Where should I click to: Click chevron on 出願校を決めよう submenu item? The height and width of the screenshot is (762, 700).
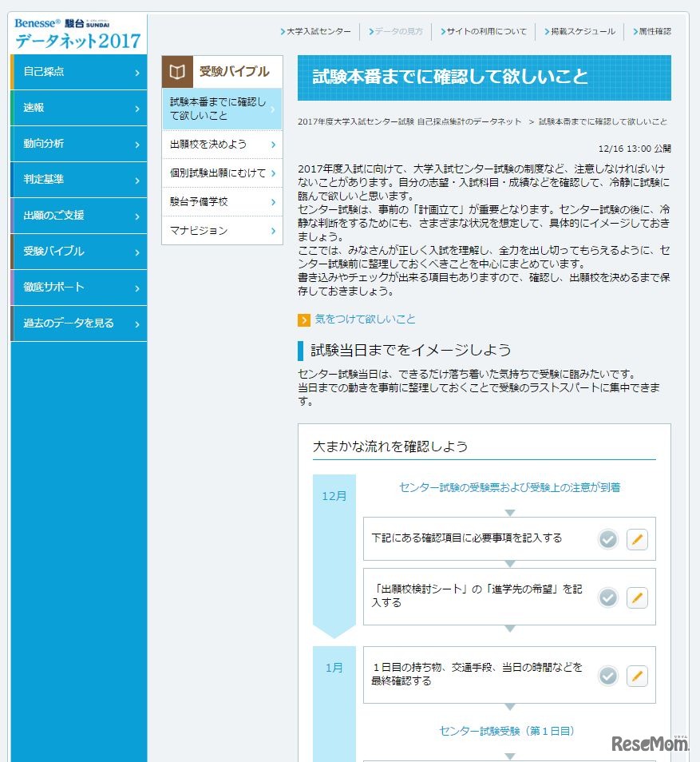point(273,145)
